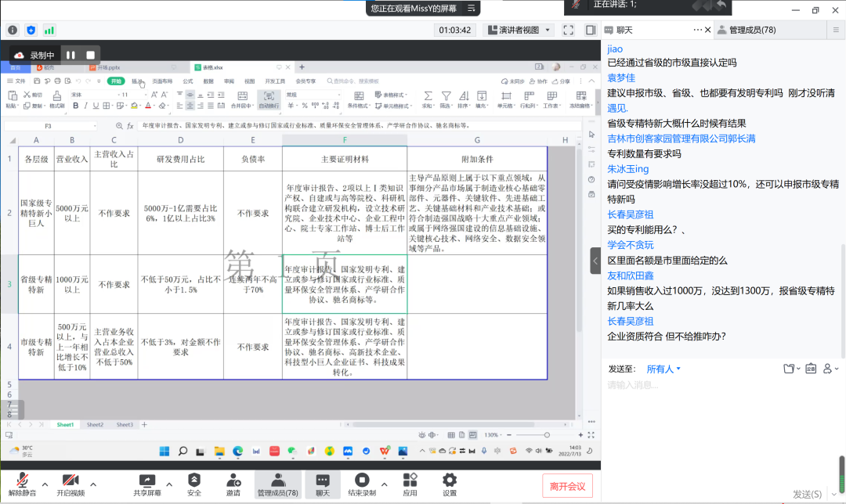The image size is (846, 504).
Task: Toggle Underline in the shared WPS ribbon
Action: 96,106
